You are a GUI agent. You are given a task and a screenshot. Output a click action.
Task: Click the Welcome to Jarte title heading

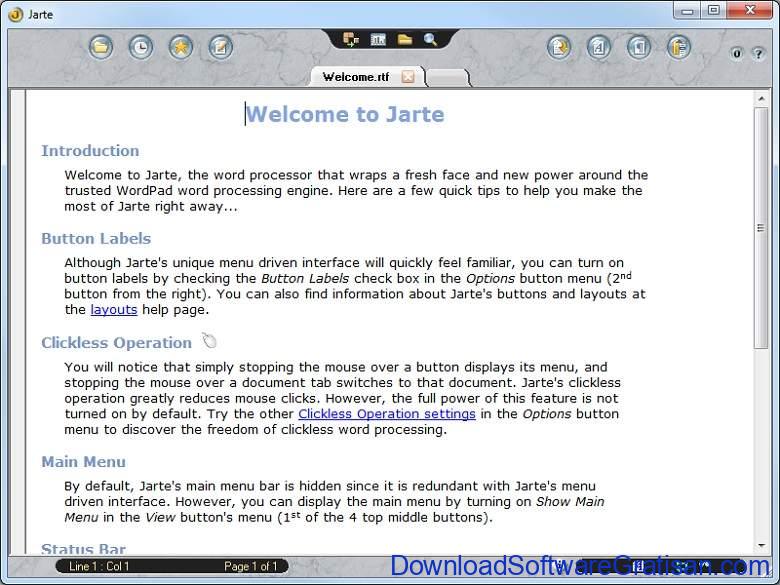(345, 114)
